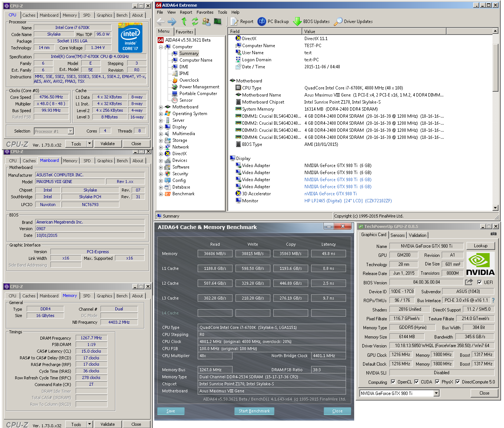
Task: Expand the Motherboard tree node
Action: click(161, 107)
